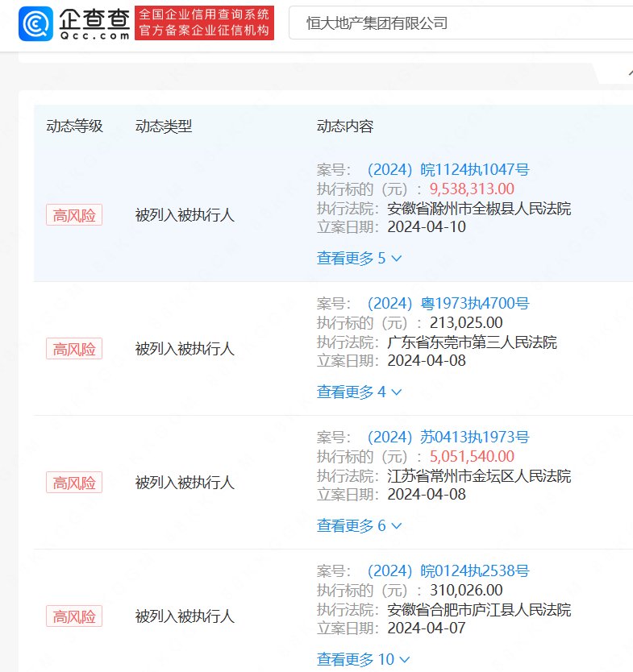Open case link (2024)粤1973执4700号

point(448,304)
